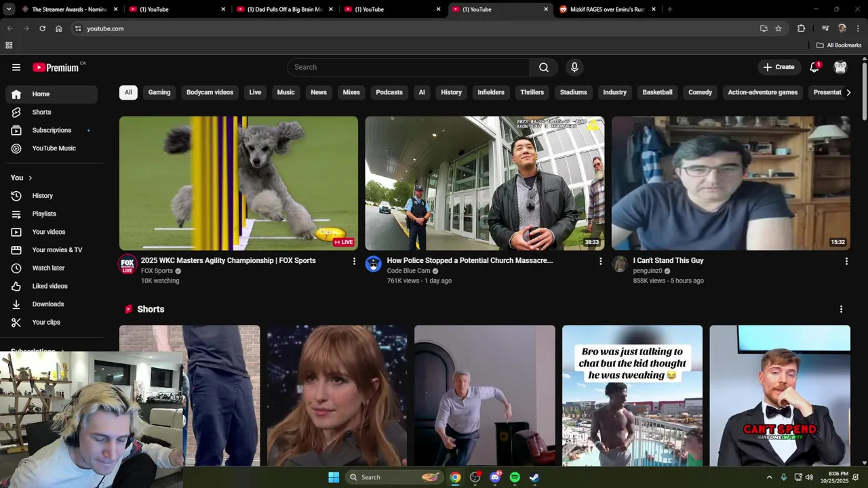Reload the page in Chrome

42,28
